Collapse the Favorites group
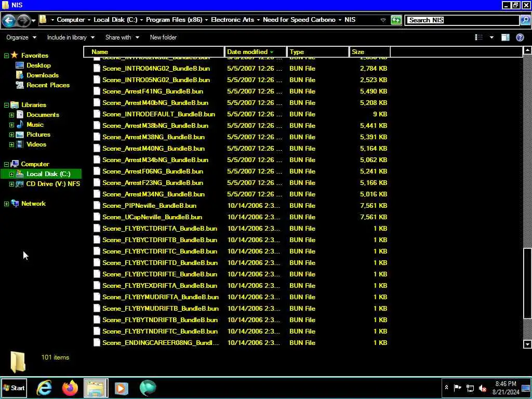The height and width of the screenshot is (399, 532). (6, 56)
